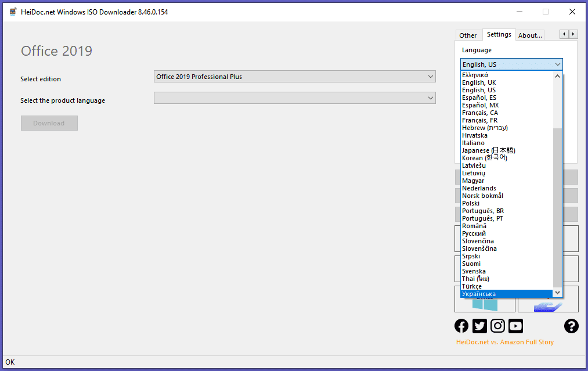Select Русский from the list
588x371 pixels.
[x=507, y=233]
